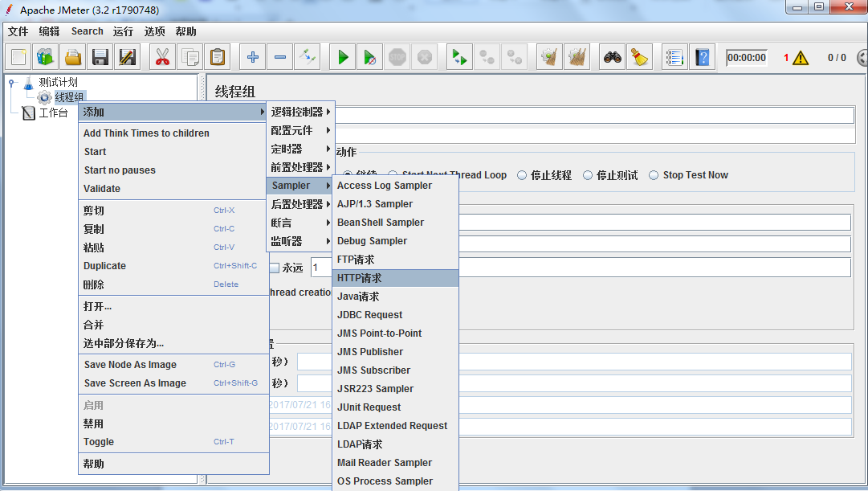Click the Cut scissors icon
The image size is (868, 491).
coord(162,57)
